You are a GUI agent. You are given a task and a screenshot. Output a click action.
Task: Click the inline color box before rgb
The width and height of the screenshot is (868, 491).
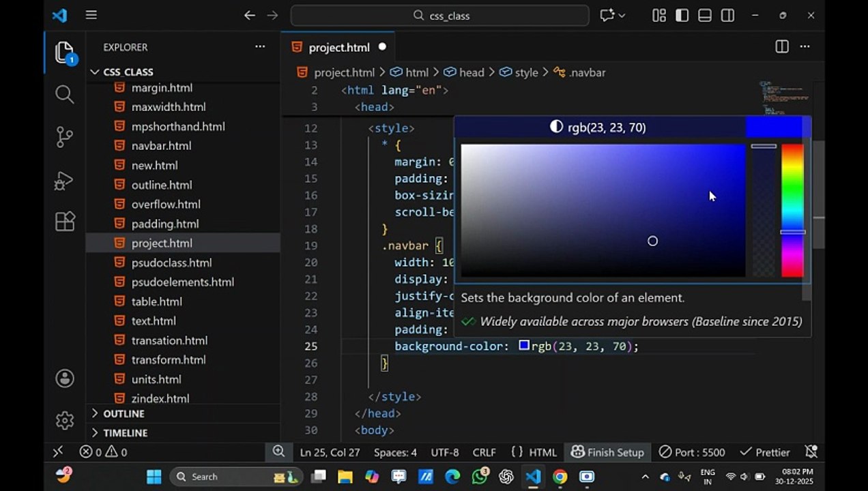click(524, 346)
